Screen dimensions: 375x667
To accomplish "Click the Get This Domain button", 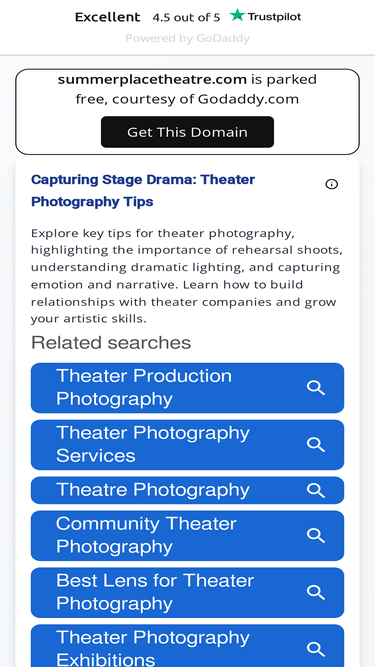I will pos(188,132).
